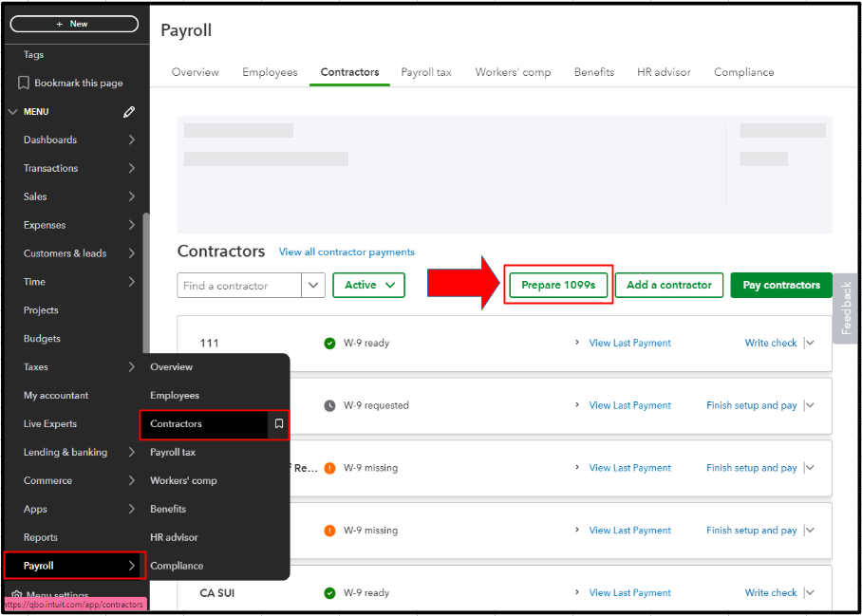Click the green check icon on CA SUI row
This screenshot has width=862, height=616.
coord(329,593)
